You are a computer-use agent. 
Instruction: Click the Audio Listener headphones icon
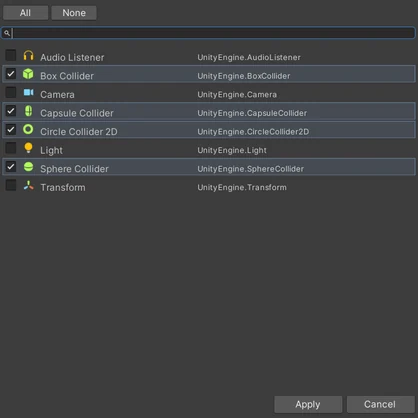tap(28, 55)
